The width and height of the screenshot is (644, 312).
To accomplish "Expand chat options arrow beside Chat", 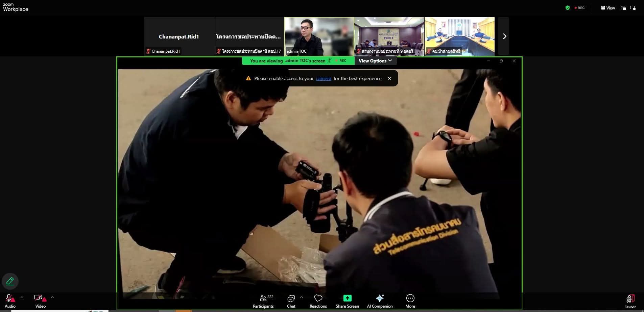I will click(x=302, y=297).
